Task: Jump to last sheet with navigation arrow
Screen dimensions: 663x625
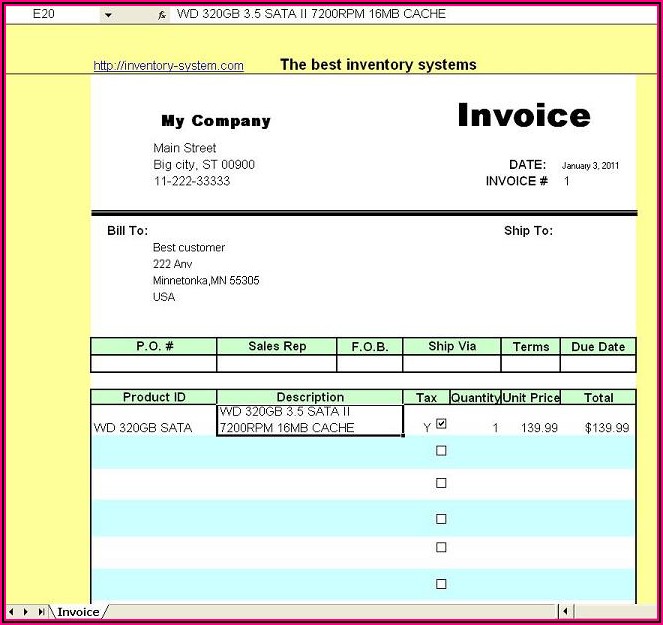Action: tap(41, 612)
